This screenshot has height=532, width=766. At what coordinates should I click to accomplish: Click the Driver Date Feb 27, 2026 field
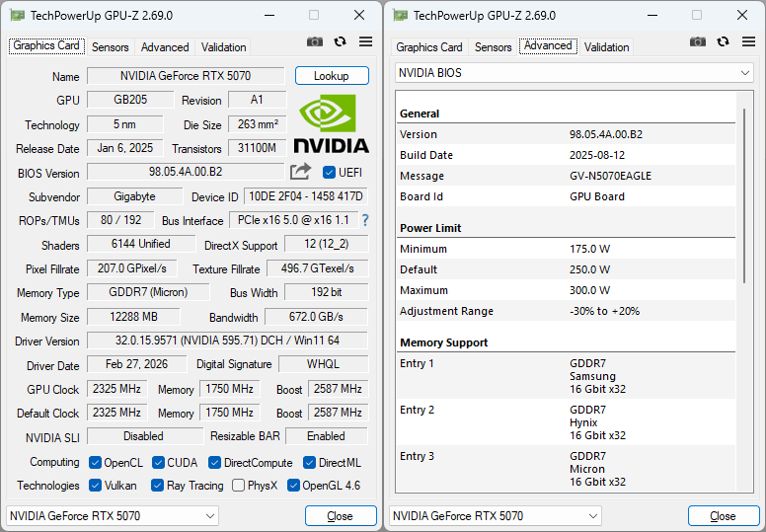(137, 364)
